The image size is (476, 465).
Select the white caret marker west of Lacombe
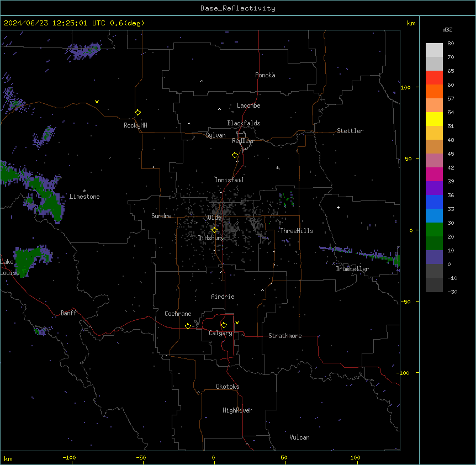click(219, 109)
